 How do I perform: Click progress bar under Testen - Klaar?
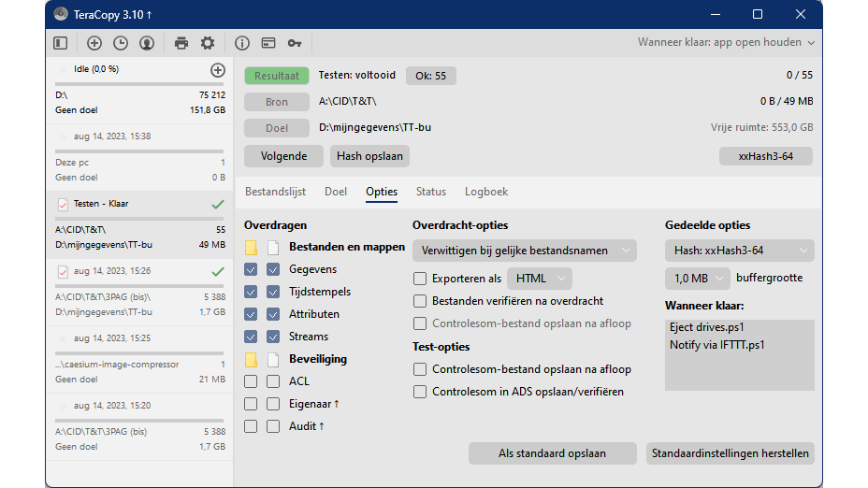coord(139,219)
